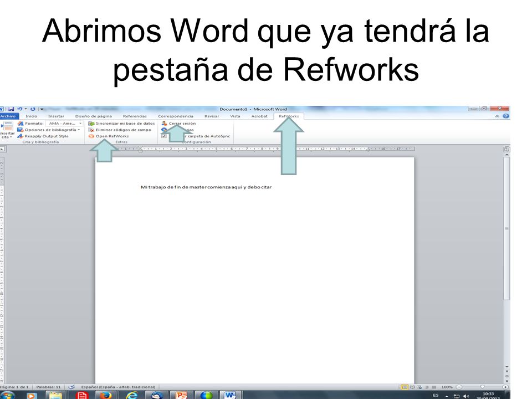Open Adobe Reader from the taskbar

click(x=81, y=396)
